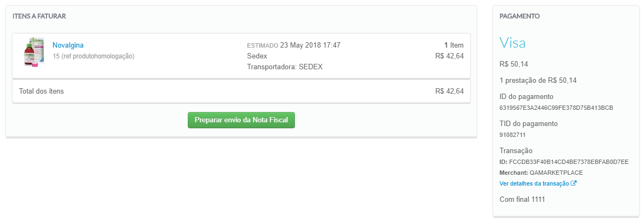
Task: Open Ver detalhes da transação link
Action: pos(534,183)
